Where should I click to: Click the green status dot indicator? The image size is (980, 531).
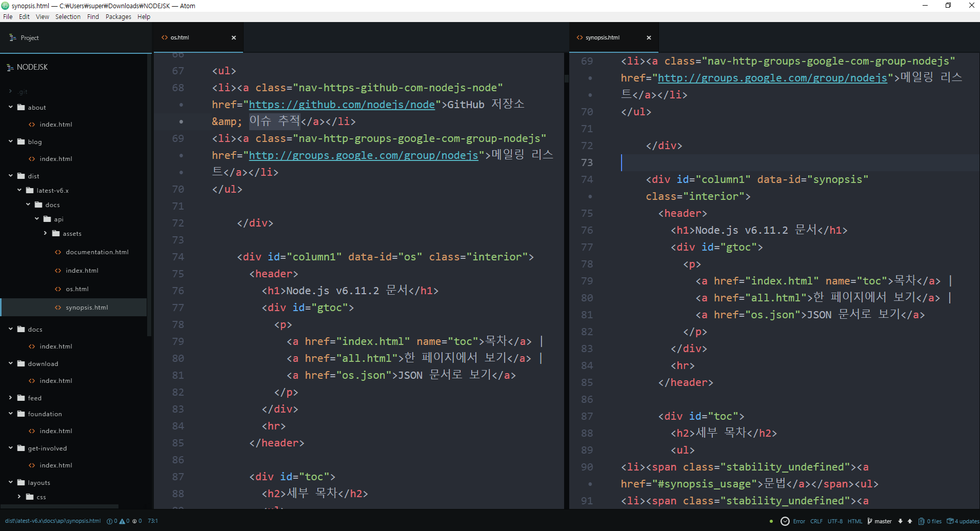coord(771,521)
